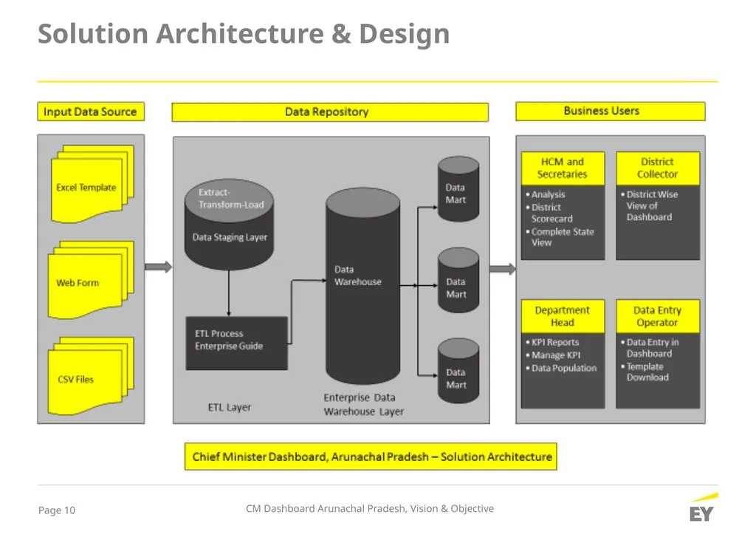
Task: Click the 'HCM and Secretaries' card header
Action: click(563, 168)
